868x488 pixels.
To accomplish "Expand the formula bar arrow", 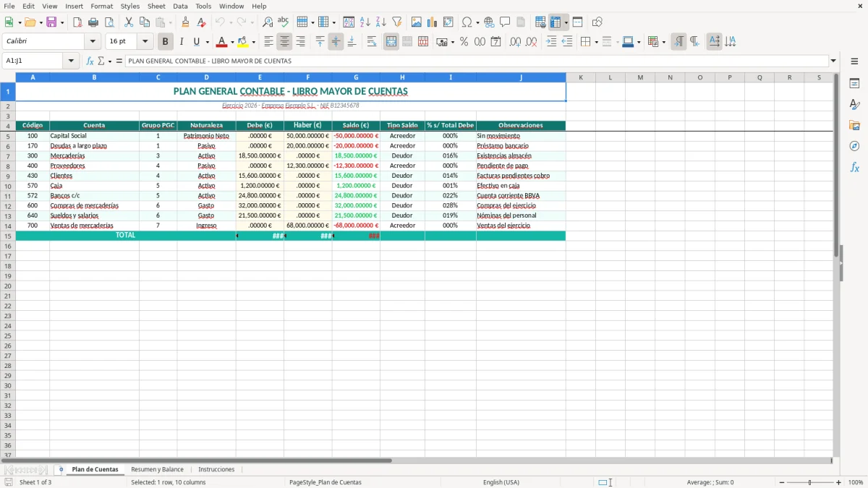I will 833,61.
